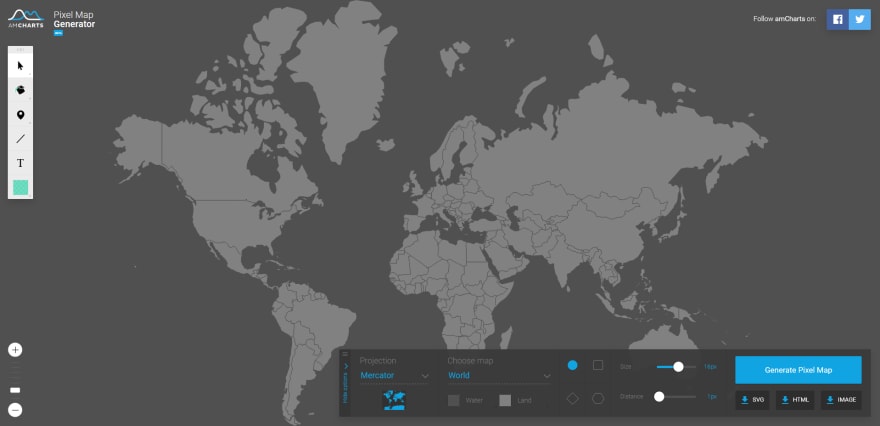Open the Choose map World dropdown
The width and height of the screenshot is (880, 426).
coord(499,375)
